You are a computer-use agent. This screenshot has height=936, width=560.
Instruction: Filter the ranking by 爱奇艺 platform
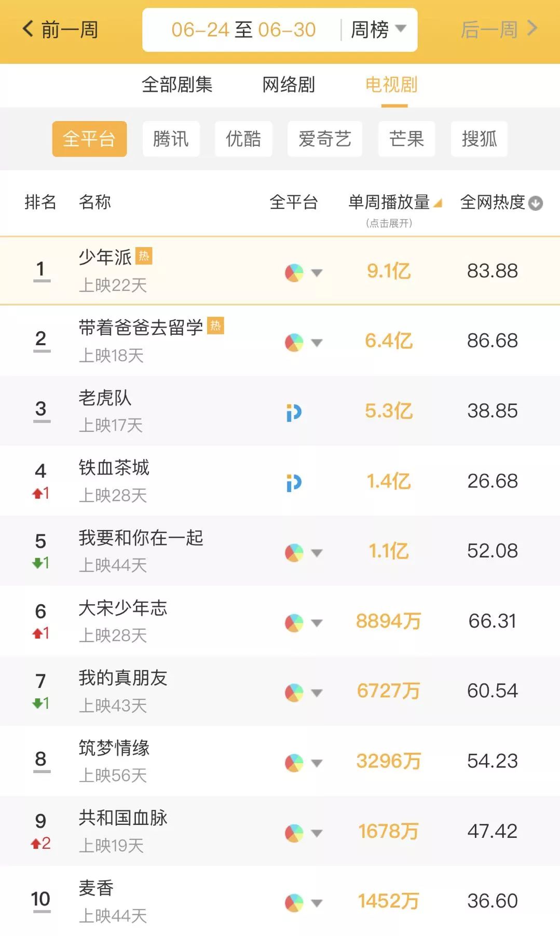324,139
